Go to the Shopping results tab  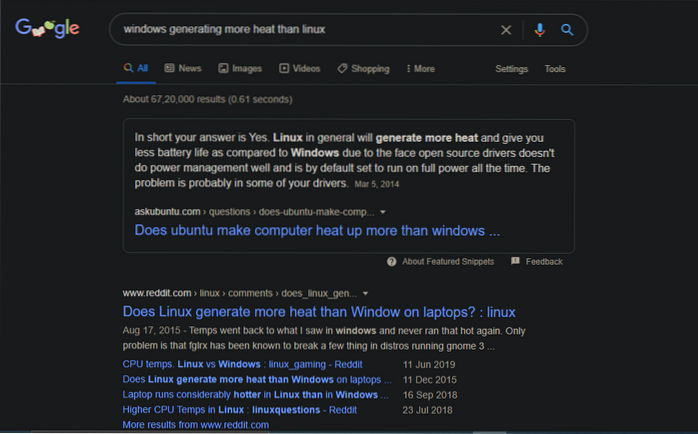[x=363, y=69]
